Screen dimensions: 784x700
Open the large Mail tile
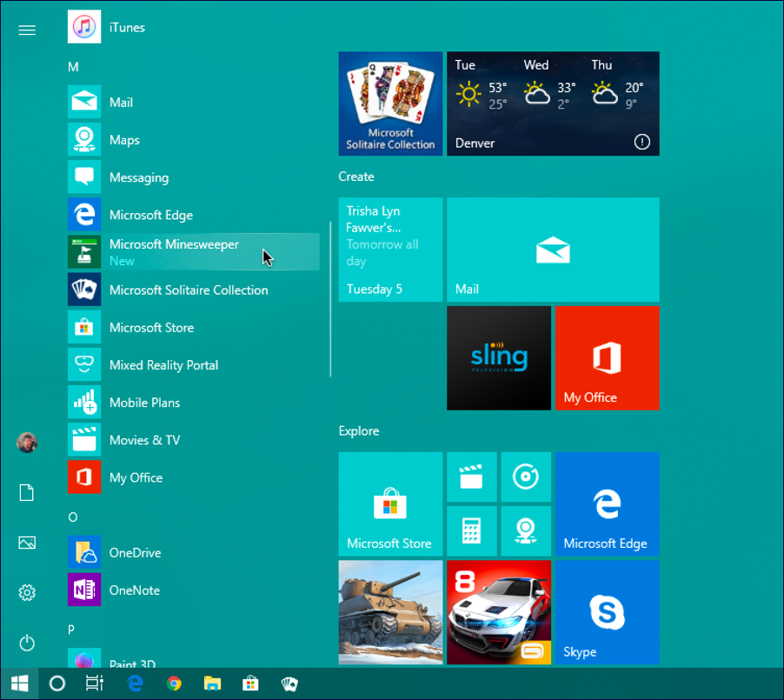[553, 250]
